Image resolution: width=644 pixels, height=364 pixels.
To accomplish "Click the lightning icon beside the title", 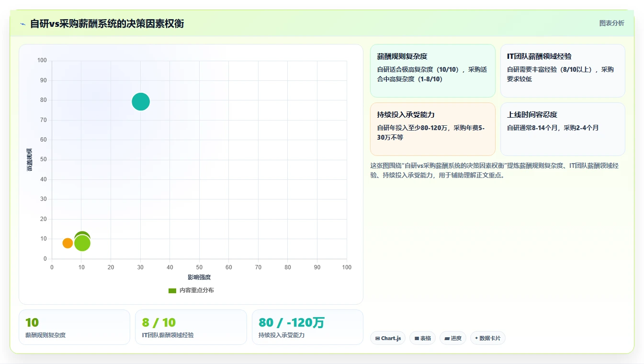I will click(x=23, y=24).
